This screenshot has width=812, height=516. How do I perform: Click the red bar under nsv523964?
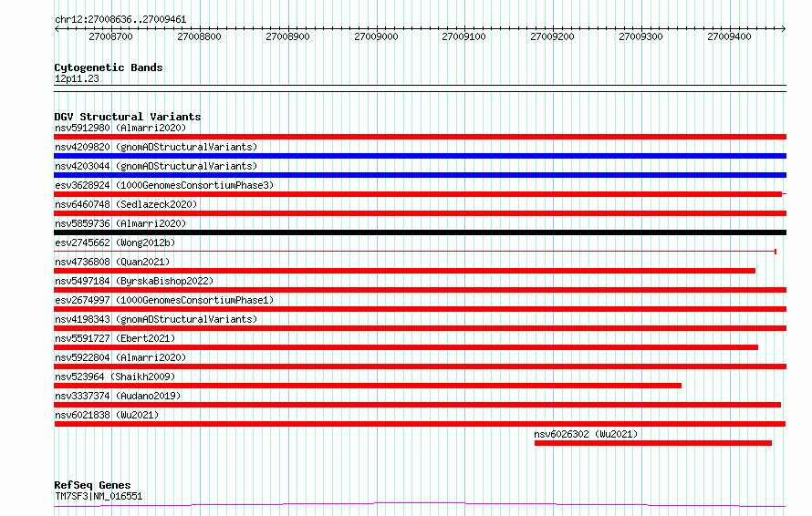point(368,386)
